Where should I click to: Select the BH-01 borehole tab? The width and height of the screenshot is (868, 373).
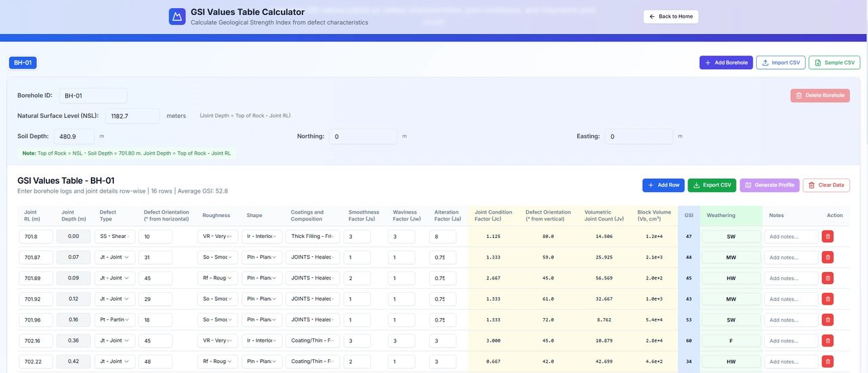point(23,62)
